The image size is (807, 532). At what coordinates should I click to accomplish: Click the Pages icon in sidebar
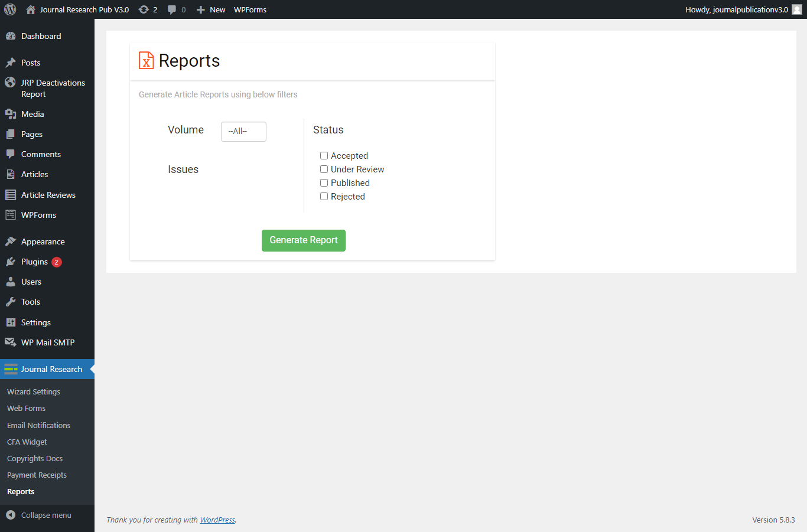pos(11,134)
